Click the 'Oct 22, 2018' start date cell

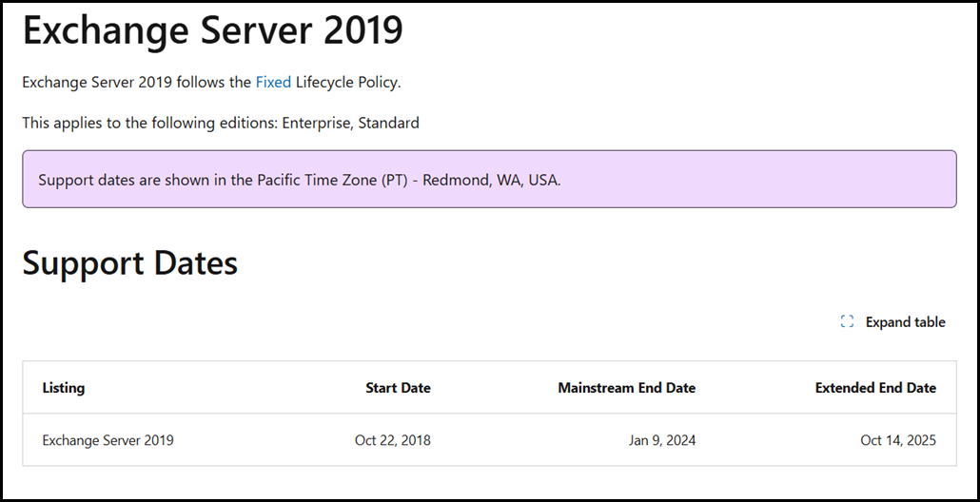point(392,440)
